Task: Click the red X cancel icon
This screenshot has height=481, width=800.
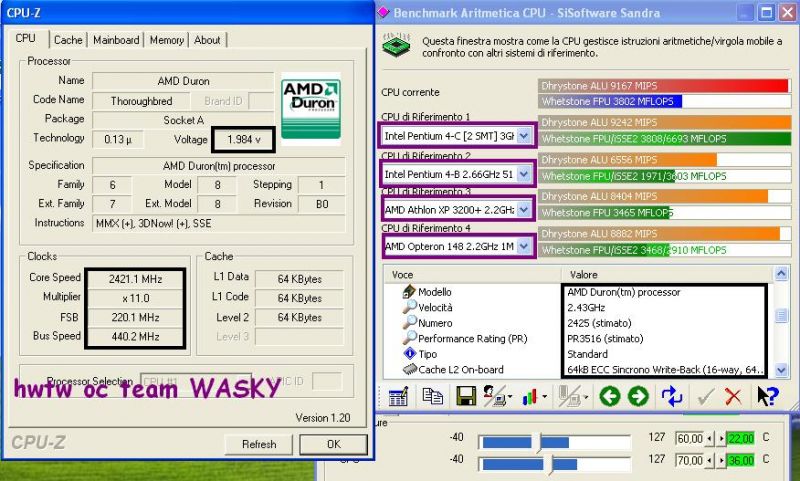Action: 733,396
